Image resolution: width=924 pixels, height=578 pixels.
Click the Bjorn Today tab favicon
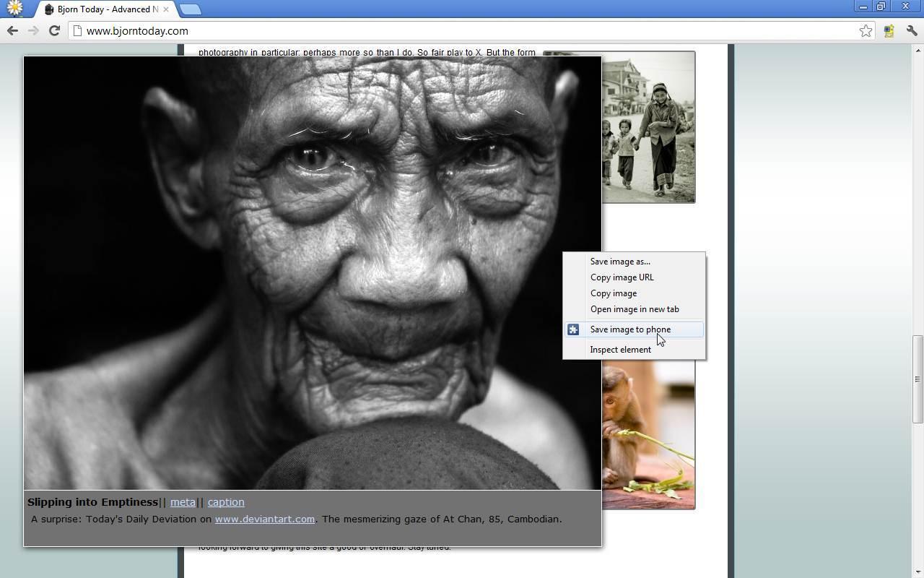click(49, 9)
